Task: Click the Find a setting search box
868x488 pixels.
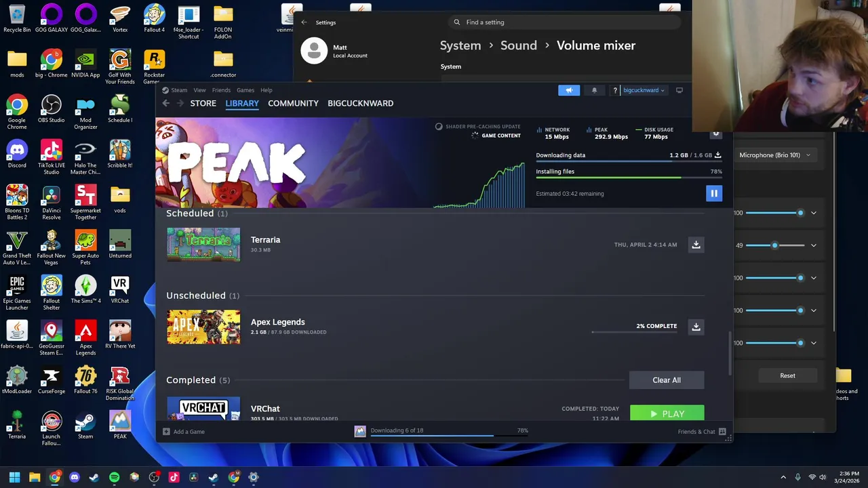Action: [x=565, y=22]
